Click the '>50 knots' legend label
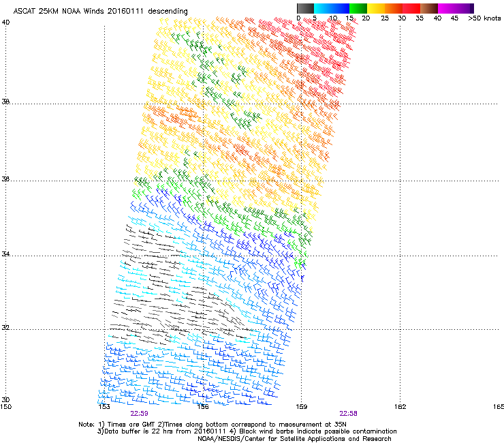The width and height of the screenshot is (504, 443). pyautogui.click(x=484, y=18)
